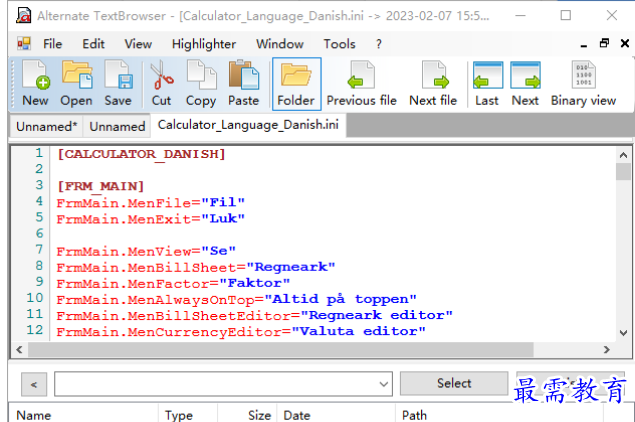
Task: Switch to the Unnamed* tab
Action: click(x=47, y=126)
